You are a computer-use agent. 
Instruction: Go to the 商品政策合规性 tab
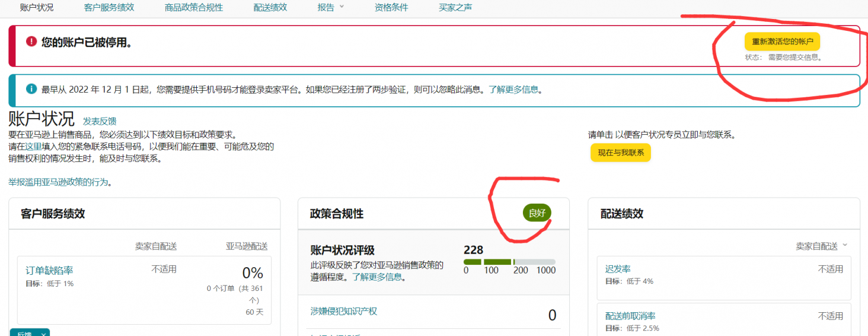[194, 8]
